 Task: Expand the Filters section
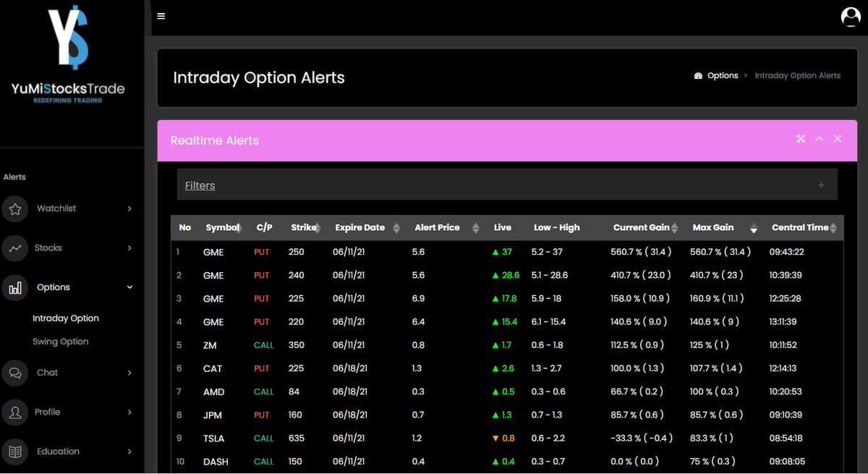821,185
